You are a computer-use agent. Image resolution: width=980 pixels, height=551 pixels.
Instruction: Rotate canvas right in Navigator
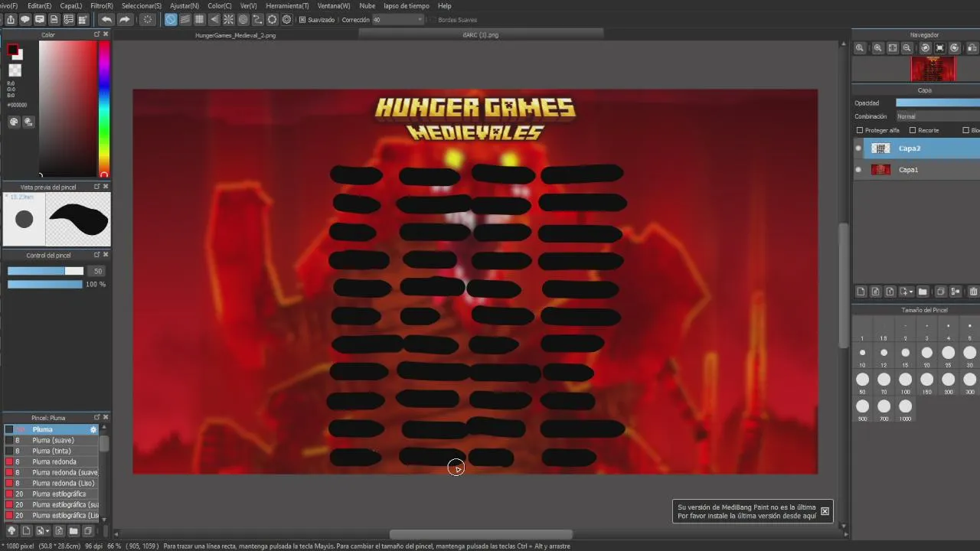(x=955, y=47)
